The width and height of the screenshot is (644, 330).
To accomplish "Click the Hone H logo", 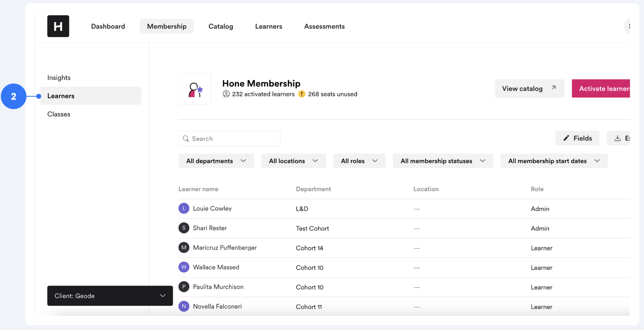I will point(58,26).
